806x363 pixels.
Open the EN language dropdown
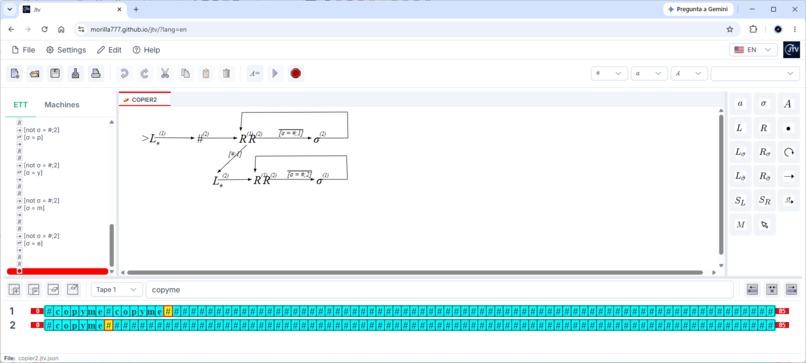pyautogui.click(x=753, y=50)
